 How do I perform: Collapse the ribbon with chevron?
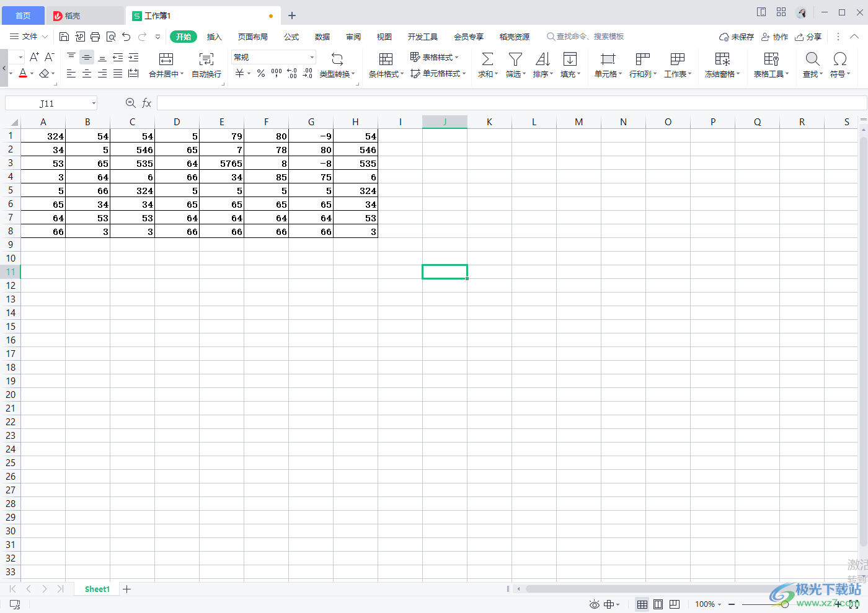point(854,37)
